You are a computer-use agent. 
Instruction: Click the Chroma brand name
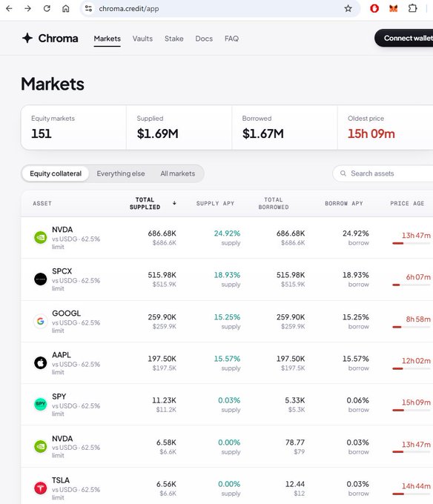point(58,39)
